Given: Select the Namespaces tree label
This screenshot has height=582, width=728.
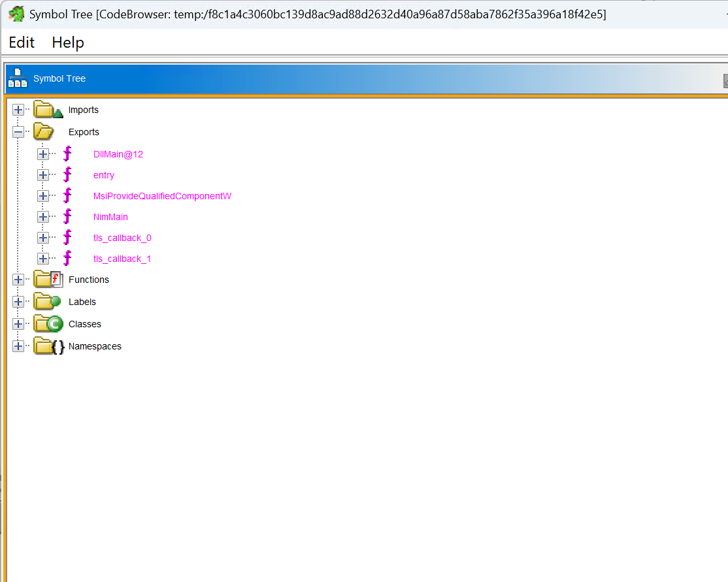Looking at the screenshot, I should [x=95, y=346].
